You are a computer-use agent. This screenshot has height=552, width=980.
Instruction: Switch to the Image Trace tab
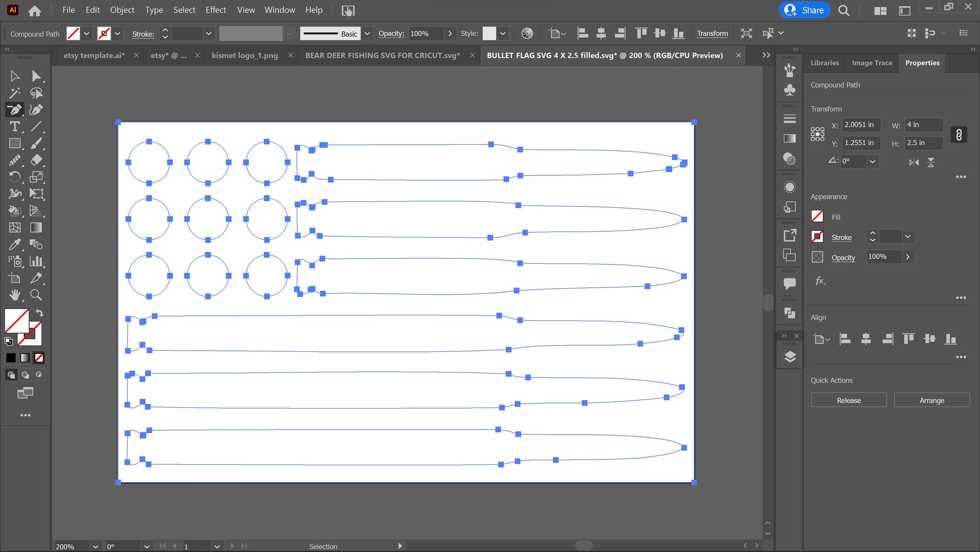tap(872, 63)
